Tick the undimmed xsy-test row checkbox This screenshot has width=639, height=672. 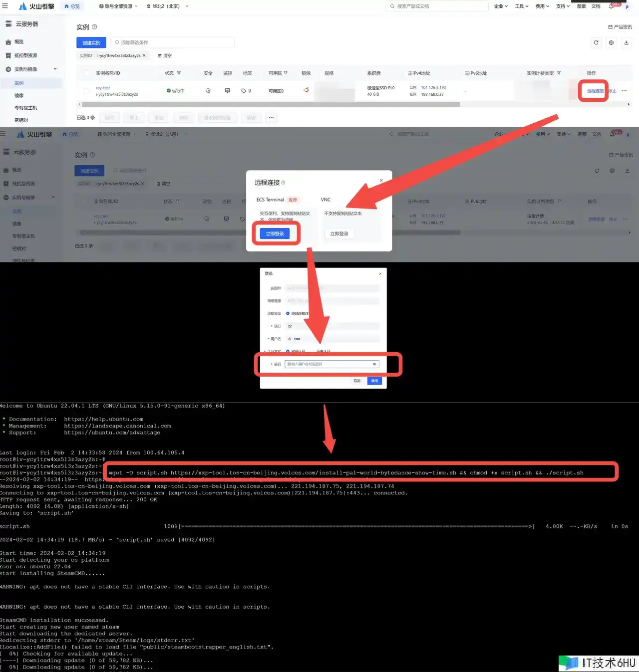click(x=86, y=91)
